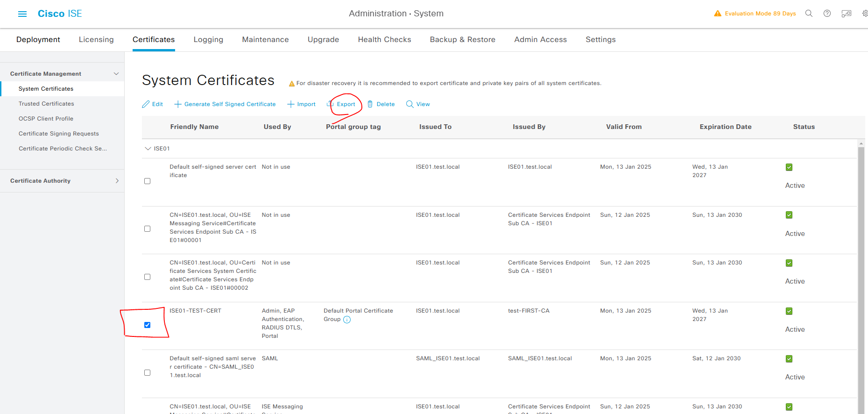Click green status icon for SAML certificate row

[789, 359]
